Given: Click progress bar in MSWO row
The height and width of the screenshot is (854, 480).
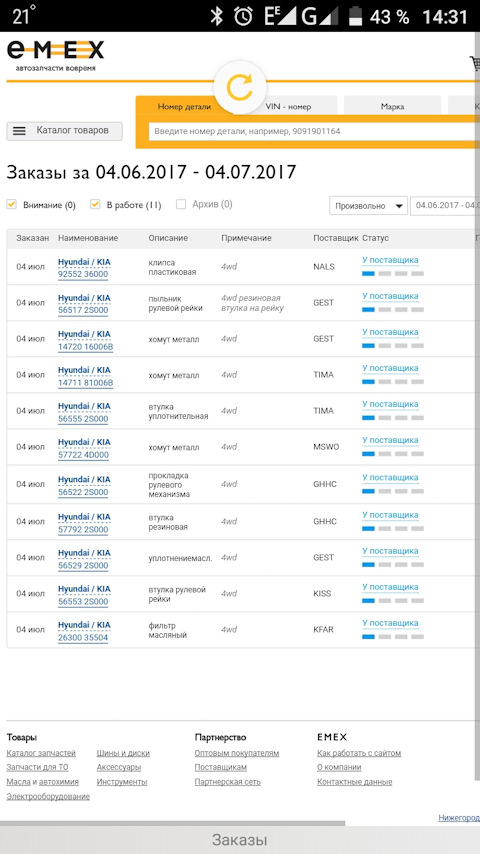Looking at the screenshot, I should (x=393, y=453).
